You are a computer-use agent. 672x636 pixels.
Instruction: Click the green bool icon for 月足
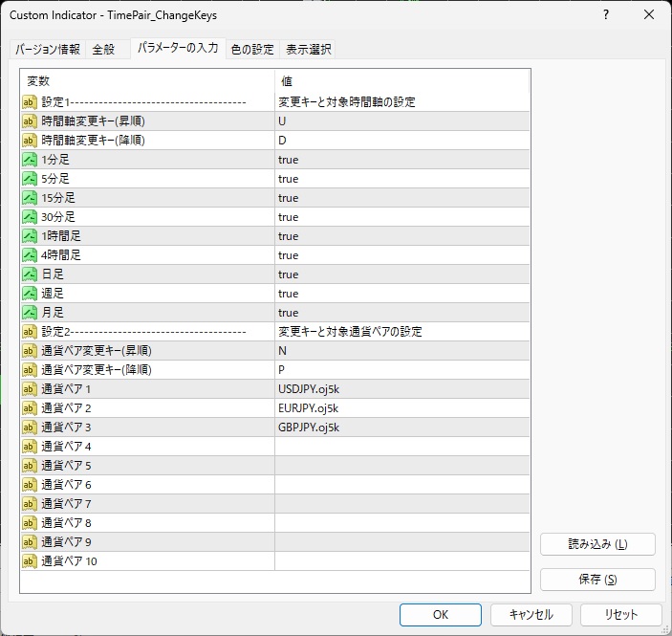click(30, 313)
